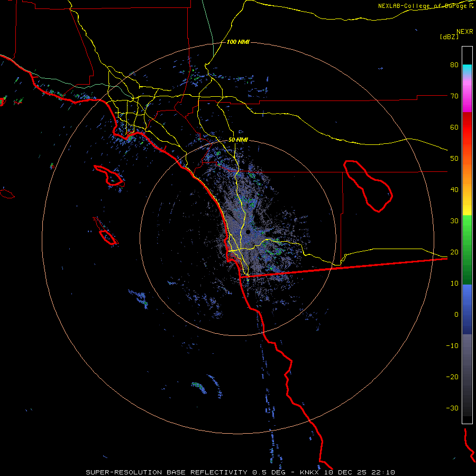Select the 60 dBZ scale value

pyautogui.click(x=454, y=127)
